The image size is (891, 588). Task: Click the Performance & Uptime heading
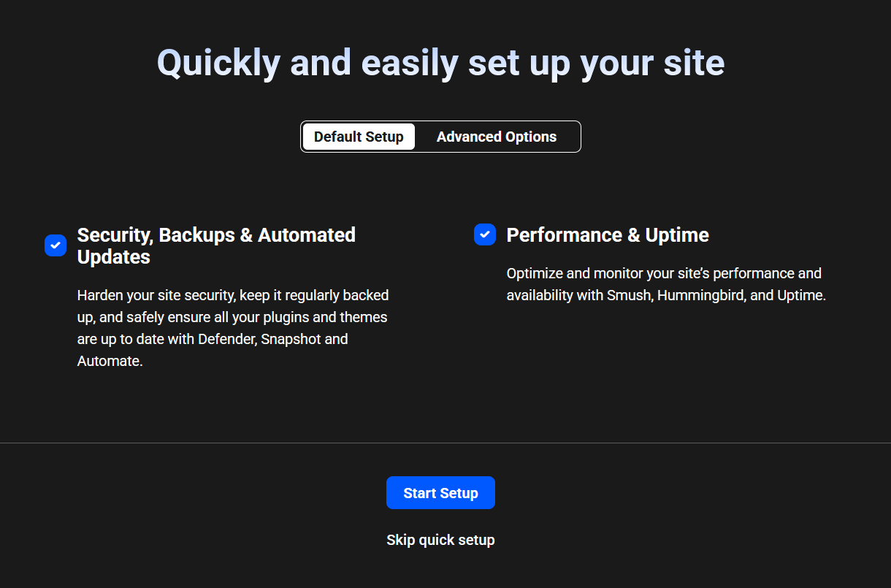point(608,234)
